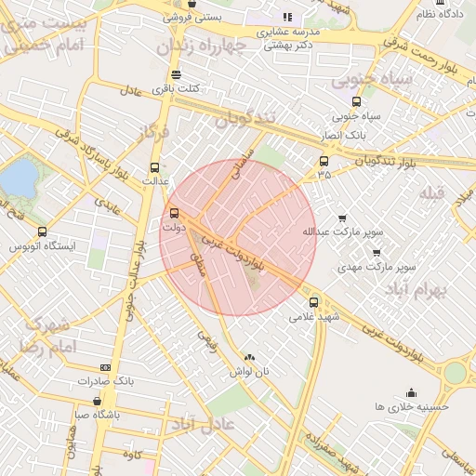Select the سوپر مارکت عبدالله shopping cart icon
This screenshot has width=476, height=476.
point(342,218)
